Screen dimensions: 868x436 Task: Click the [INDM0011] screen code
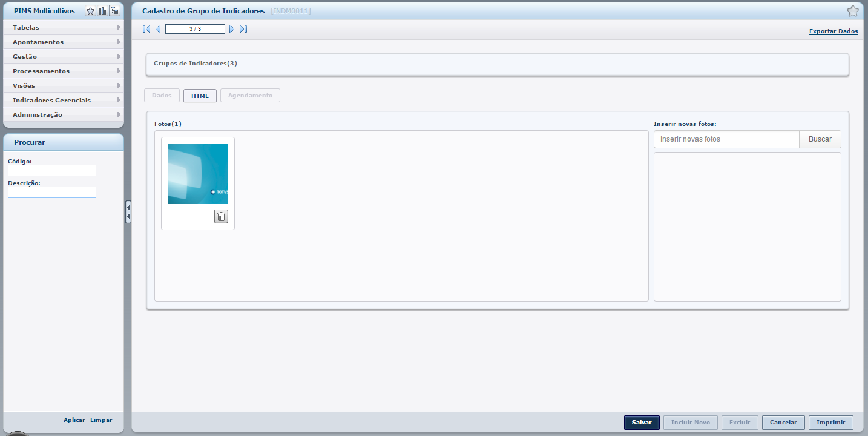tap(291, 11)
